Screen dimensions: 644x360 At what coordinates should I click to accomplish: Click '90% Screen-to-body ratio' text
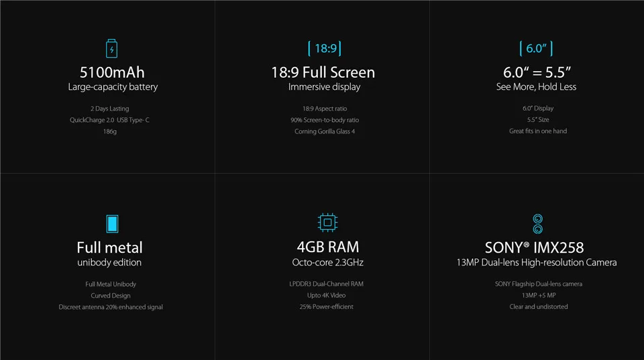(x=325, y=120)
